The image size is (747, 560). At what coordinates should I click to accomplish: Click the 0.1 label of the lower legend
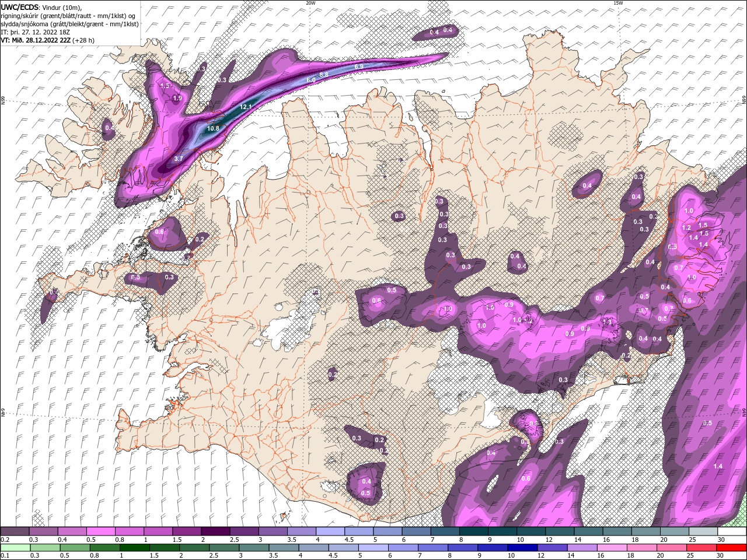(x=5, y=555)
